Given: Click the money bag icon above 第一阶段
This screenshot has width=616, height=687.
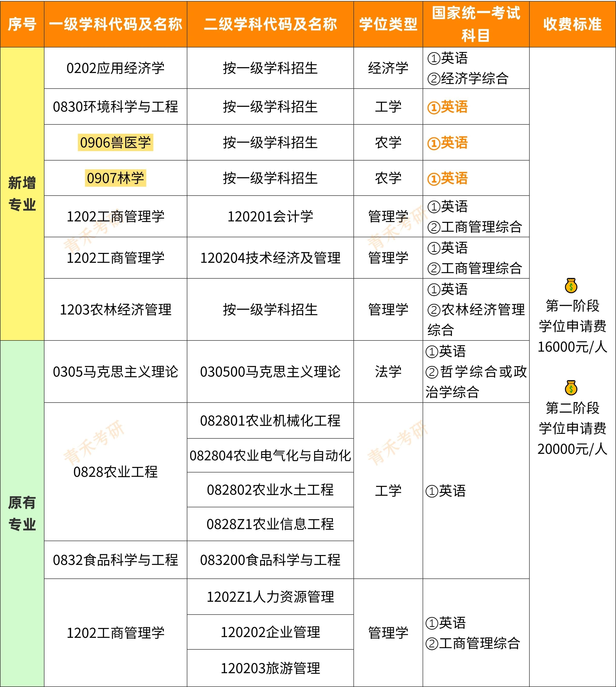Looking at the screenshot, I should [571, 286].
